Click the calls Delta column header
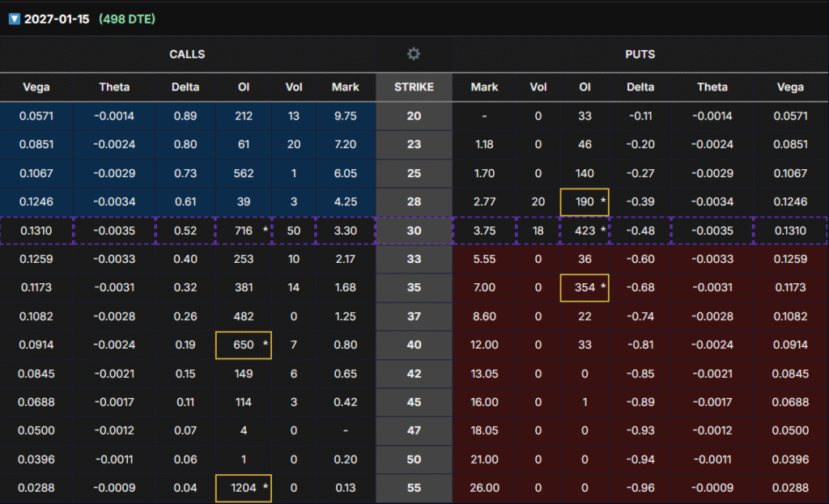Image resolution: width=829 pixels, height=504 pixels. 187,87
